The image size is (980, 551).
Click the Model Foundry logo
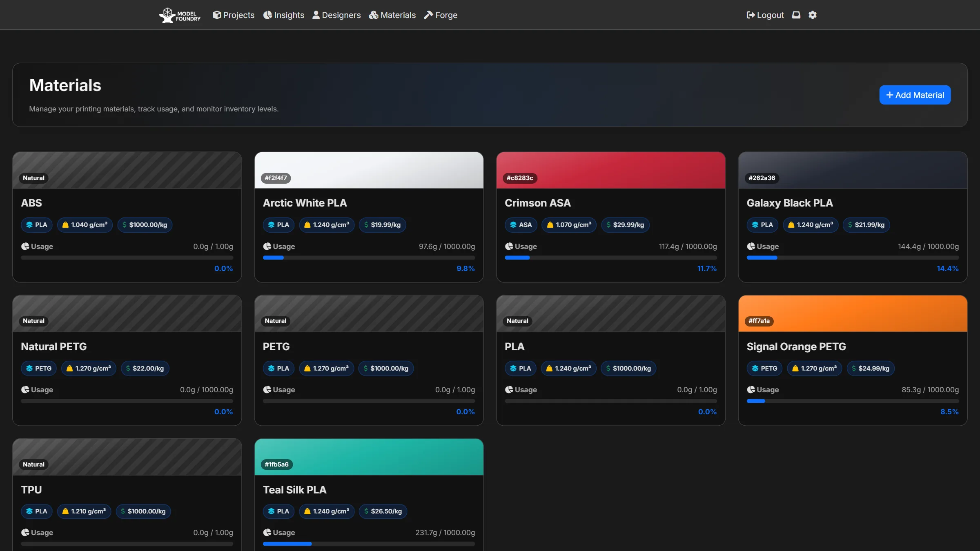coord(180,15)
